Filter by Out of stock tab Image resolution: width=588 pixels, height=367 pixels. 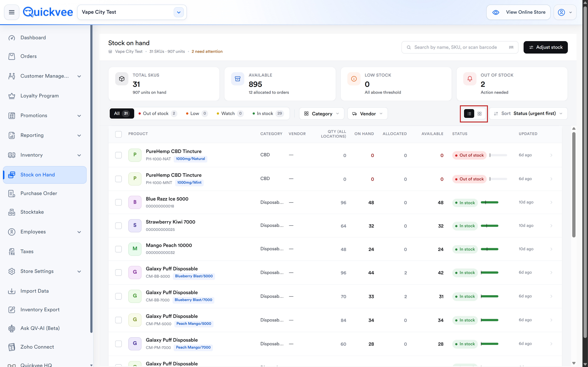[x=158, y=114]
